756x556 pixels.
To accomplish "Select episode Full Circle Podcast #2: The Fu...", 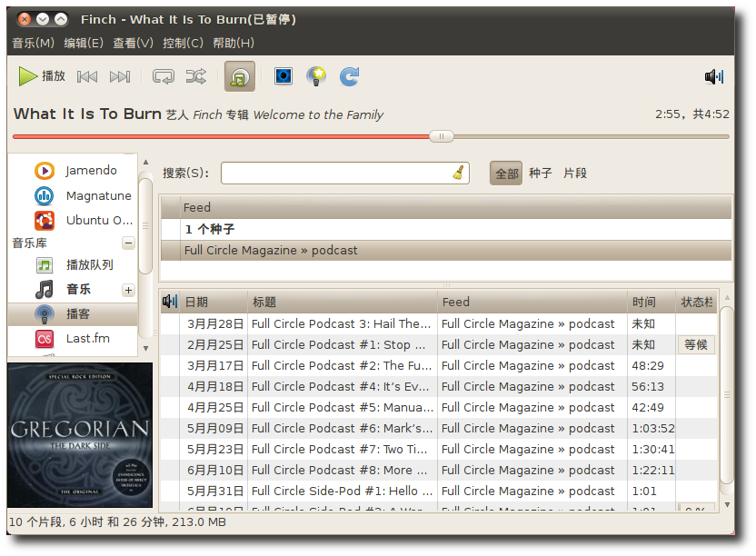I will pos(439,365).
